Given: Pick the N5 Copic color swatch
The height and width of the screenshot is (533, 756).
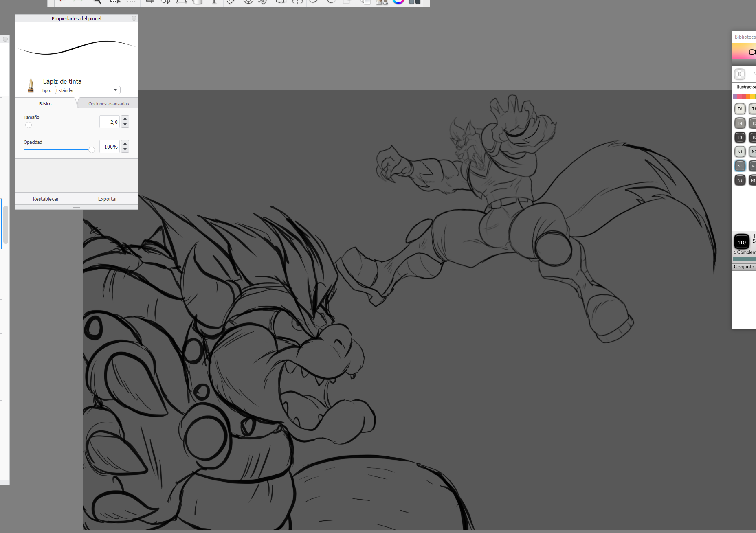Looking at the screenshot, I should point(740,166).
